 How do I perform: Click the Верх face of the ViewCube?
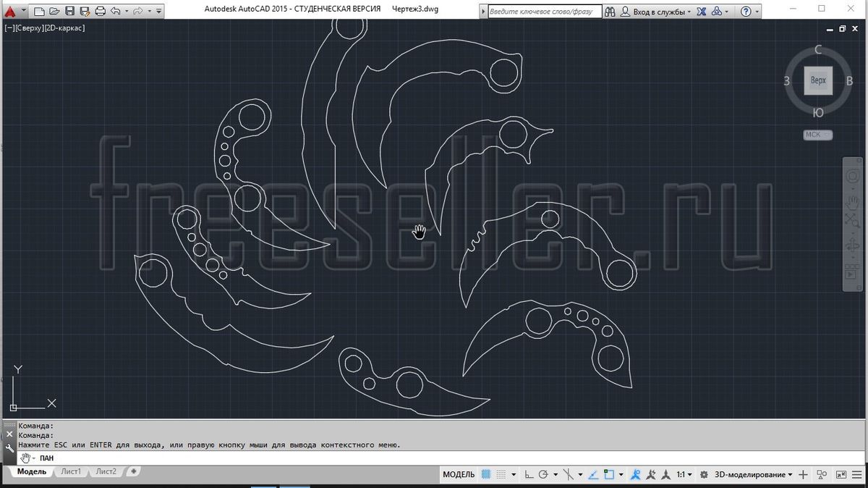click(818, 80)
